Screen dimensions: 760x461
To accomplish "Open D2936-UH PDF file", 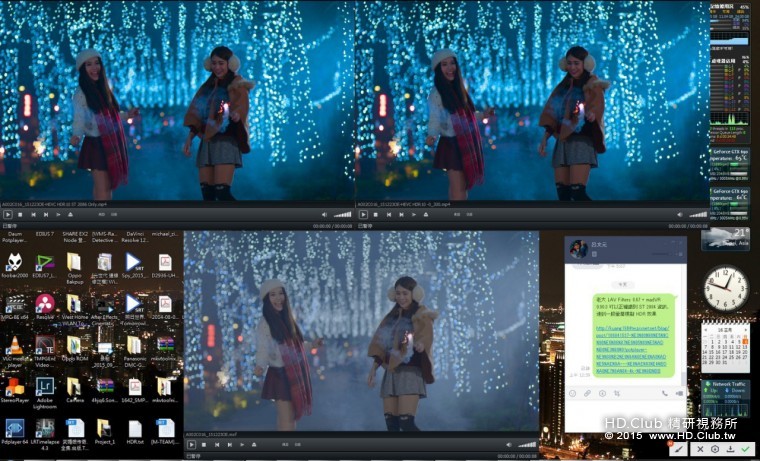I will click(x=165, y=265).
